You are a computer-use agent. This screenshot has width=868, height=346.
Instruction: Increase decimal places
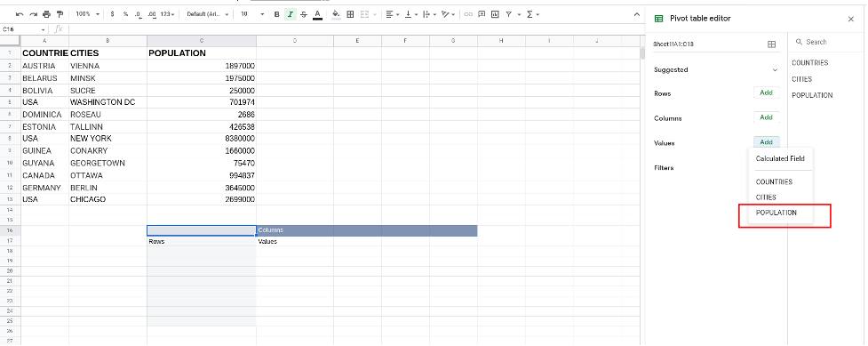pos(152,14)
